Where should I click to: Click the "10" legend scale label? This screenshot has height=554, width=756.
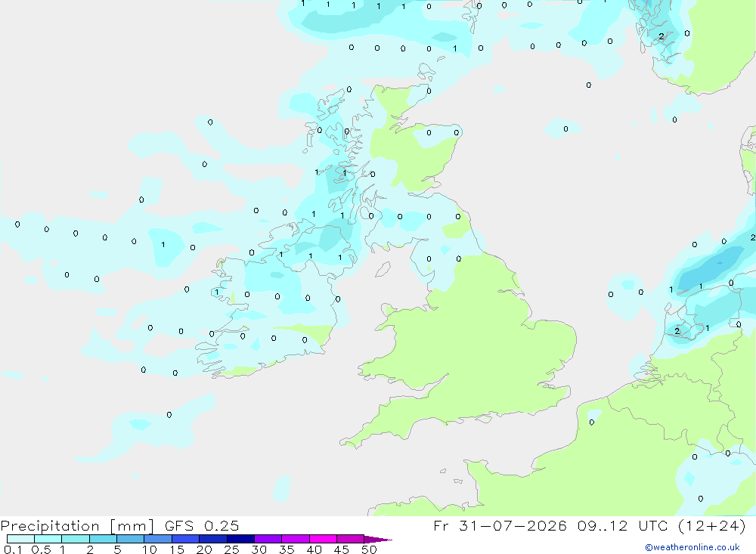[x=149, y=549]
